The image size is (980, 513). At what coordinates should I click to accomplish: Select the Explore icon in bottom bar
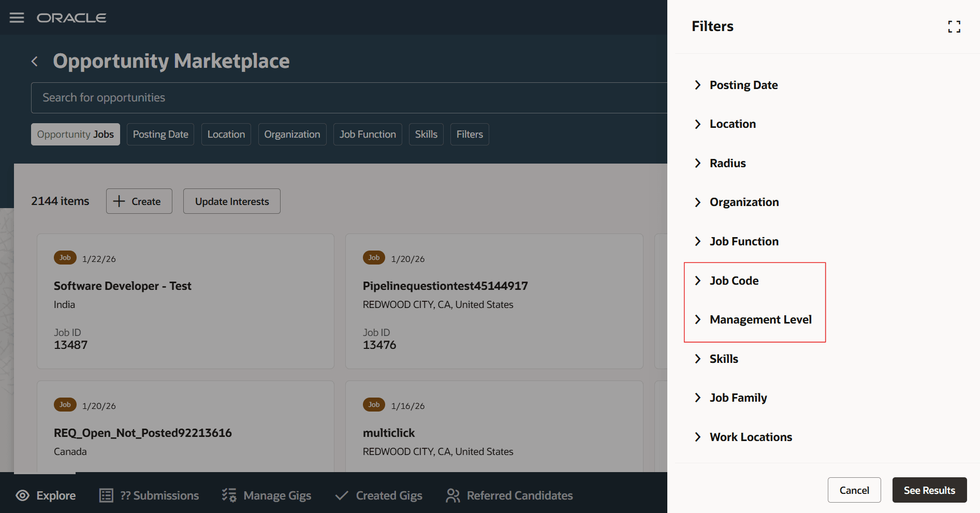(22, 495)
